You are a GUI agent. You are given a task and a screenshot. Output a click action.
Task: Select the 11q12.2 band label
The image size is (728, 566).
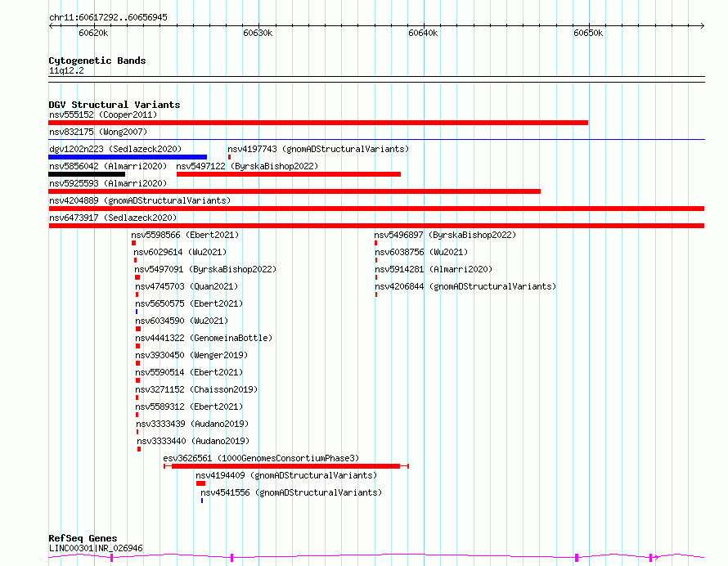(x=66, y=70)
